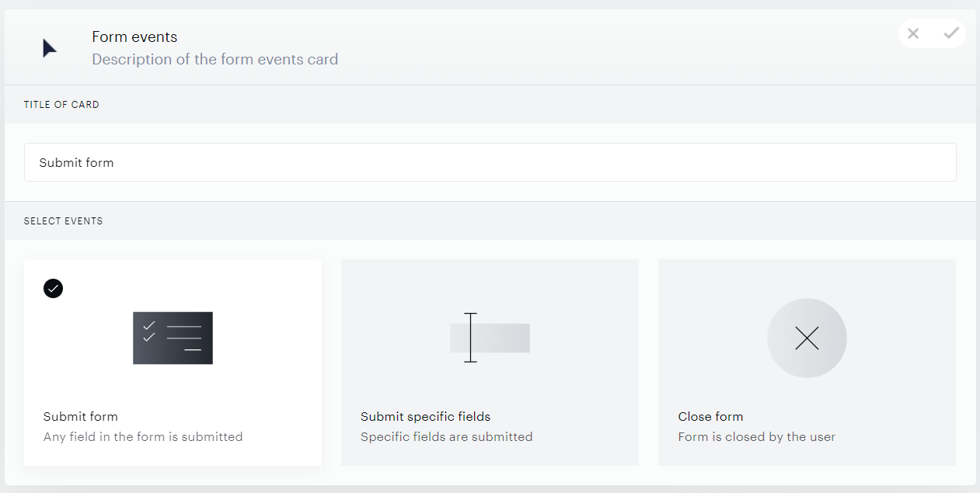This screenshot has height=493, width=980.
Task: Click the Title of card input field
Action: 490,162
